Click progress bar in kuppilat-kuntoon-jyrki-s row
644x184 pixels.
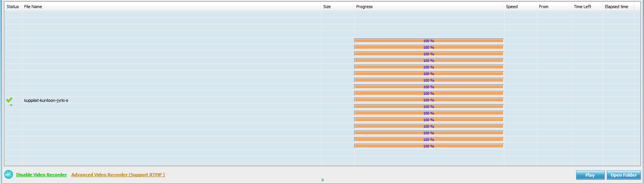(429, 100)
